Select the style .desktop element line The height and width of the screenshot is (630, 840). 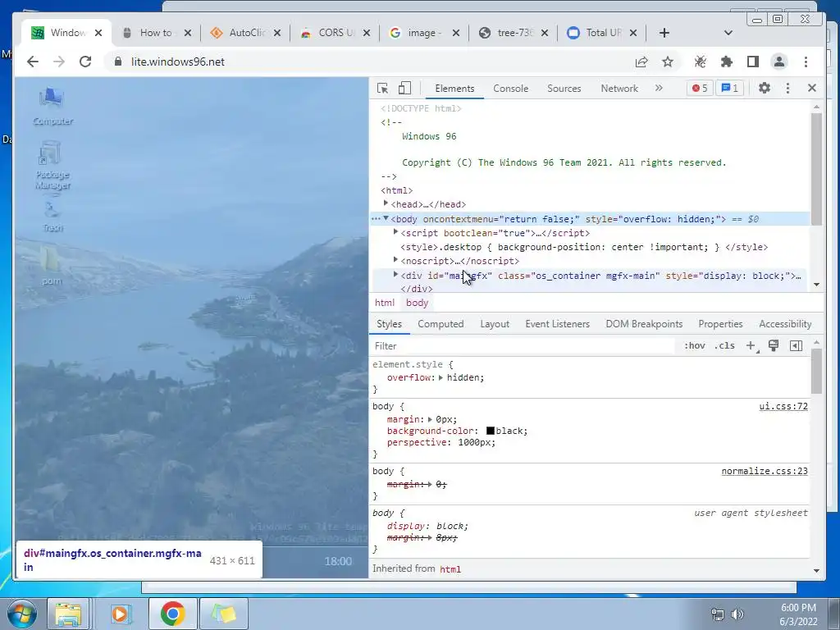click(x=584, y=247)
